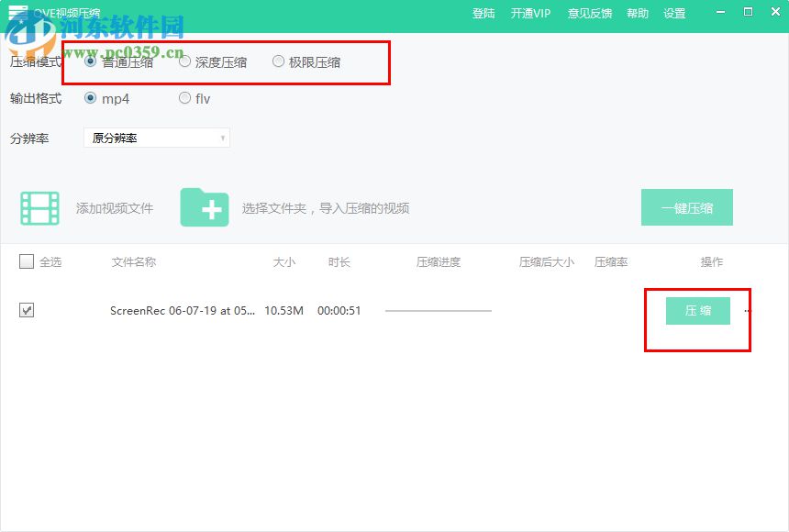Select the 深度压缩 compression mode
Image resolution: width=789 pixels, height=532 pixels.
pos(185,61)
